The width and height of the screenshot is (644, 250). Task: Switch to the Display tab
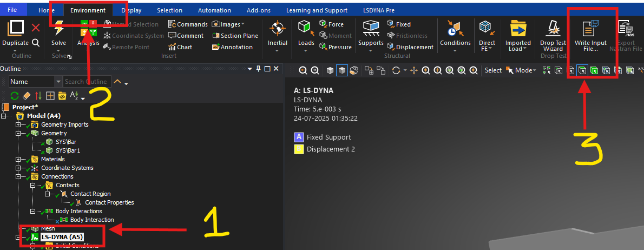coord(132,10)
